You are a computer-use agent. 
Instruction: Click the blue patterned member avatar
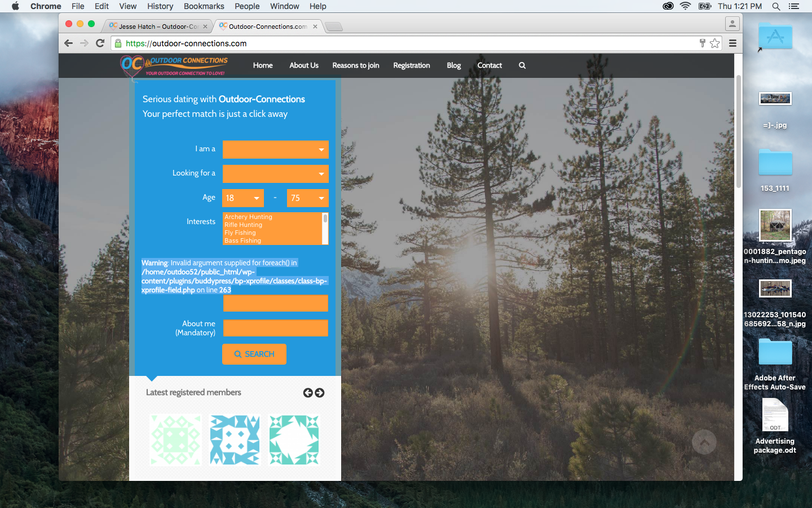pyautogui.click(x=235, y=440)
